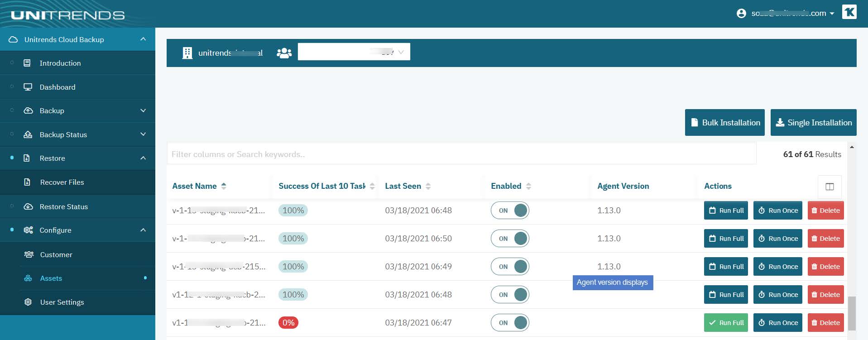Image resolution: width=868 pixels, height=340 pixels.
Task: Click the Assets cubes icon
Action: pyautogui.click(x=28, y=278)
